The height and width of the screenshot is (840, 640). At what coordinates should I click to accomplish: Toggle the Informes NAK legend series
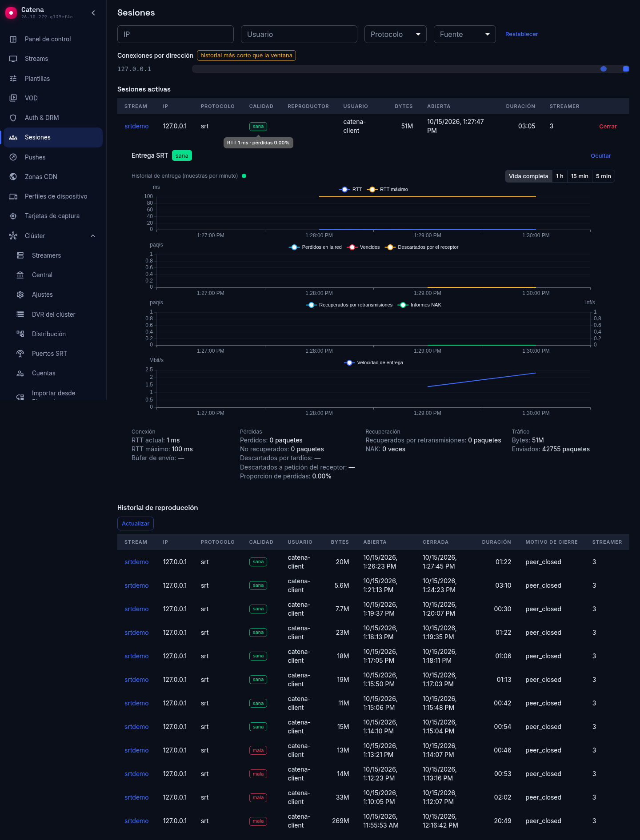coord(420,305)
